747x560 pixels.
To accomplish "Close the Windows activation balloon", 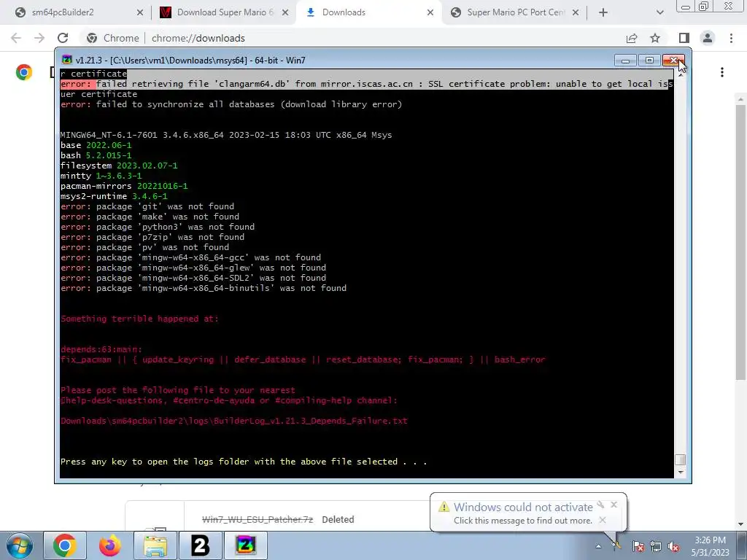I will tap(614, 505).
